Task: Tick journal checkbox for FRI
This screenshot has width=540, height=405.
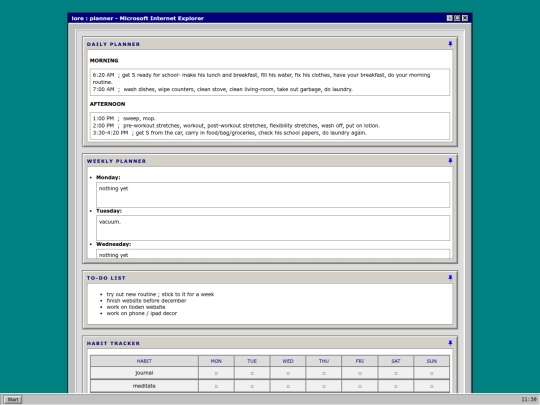Action: [360, 373]
